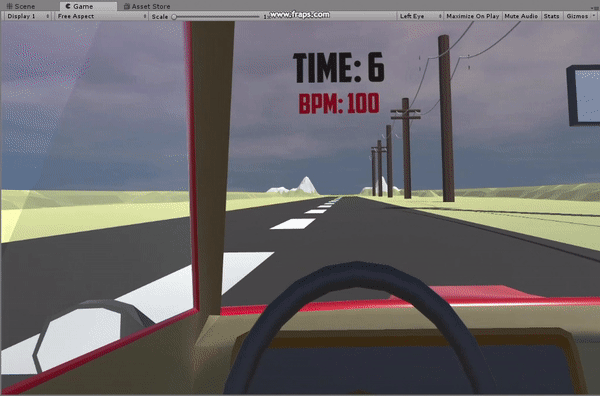Click the Scene tab grid icon
The image size is (600, 396).
pos(10,6)
